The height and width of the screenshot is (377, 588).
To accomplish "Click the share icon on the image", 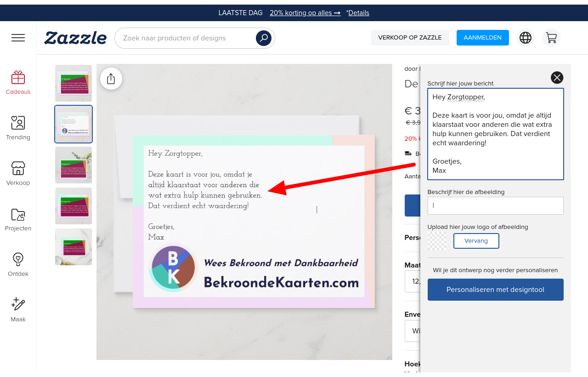I will (111, 79).
